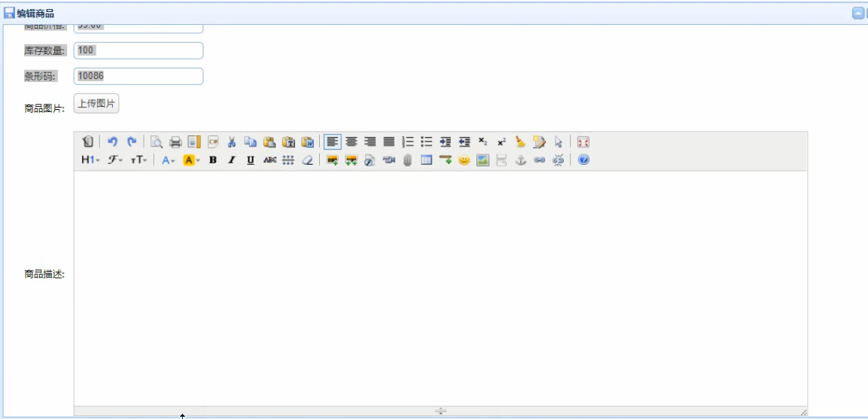
Task: Paste from Word
Action: coord(307,142)
